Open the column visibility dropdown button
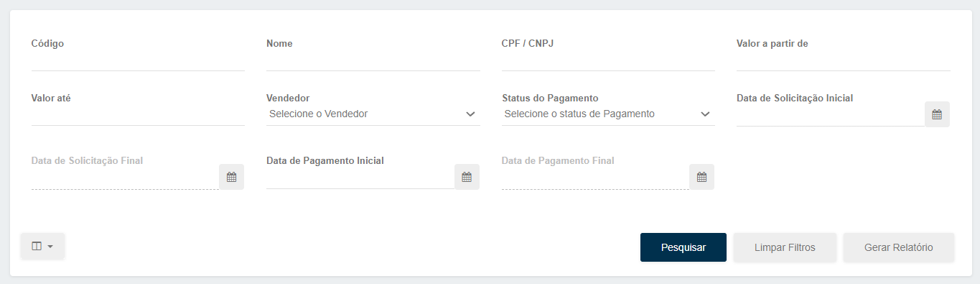The height and width of the screenshot is (284, 980). point(42,246)
